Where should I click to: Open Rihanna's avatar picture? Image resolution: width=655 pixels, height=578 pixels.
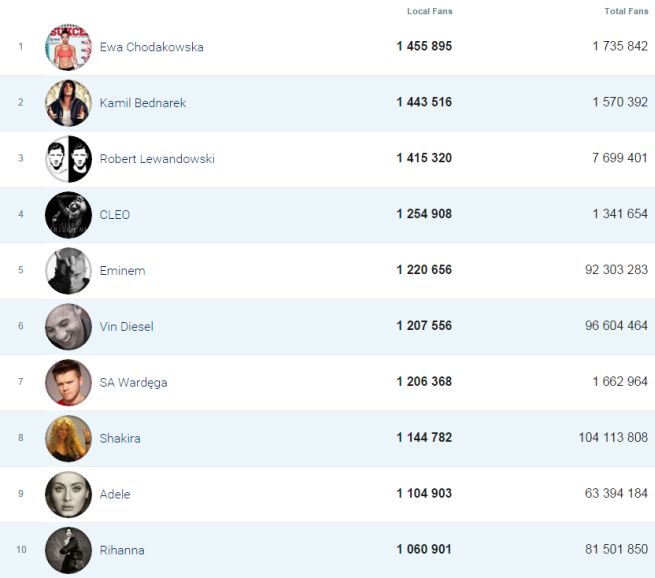(68, 550)
